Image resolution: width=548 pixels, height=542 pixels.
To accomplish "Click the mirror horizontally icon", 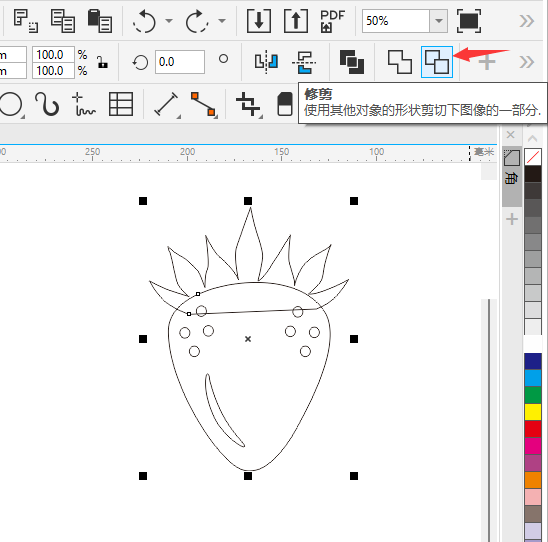I will point(266,62).
